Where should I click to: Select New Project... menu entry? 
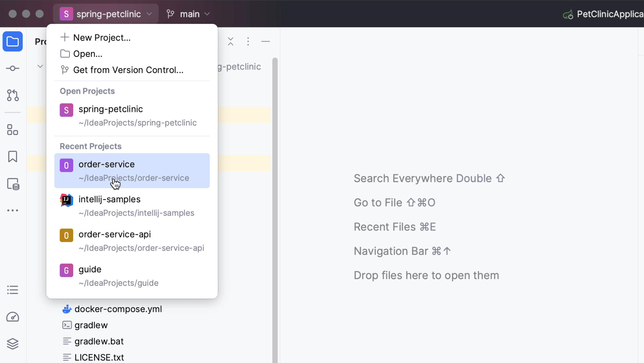pos(101,38)
